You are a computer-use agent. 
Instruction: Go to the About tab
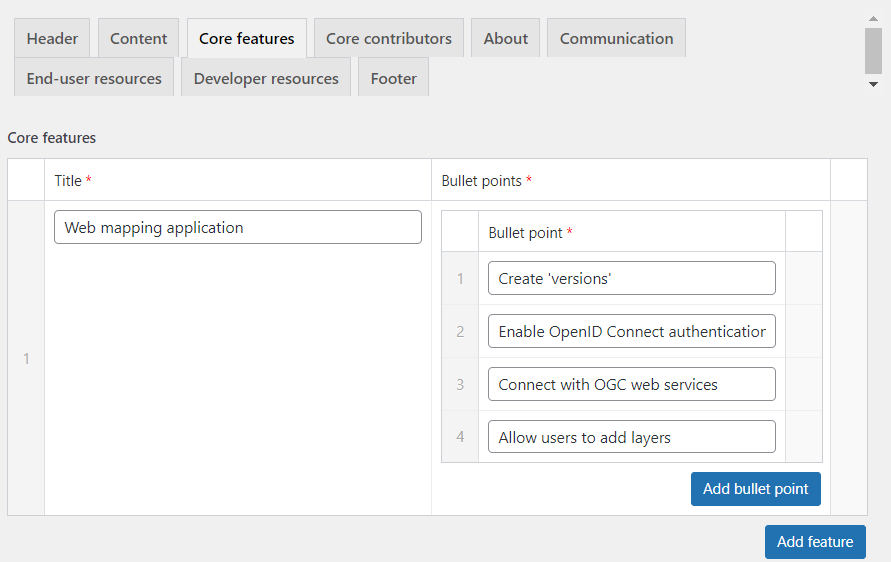point(505,38)
